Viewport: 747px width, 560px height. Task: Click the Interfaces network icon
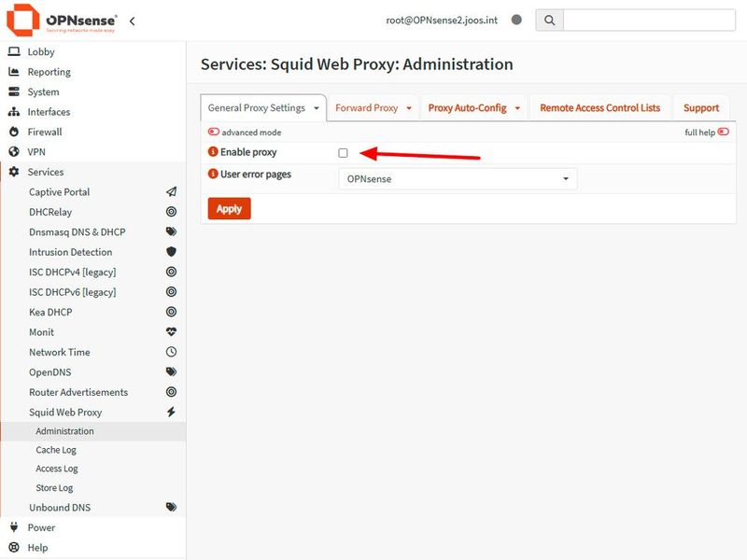[14, 111]
